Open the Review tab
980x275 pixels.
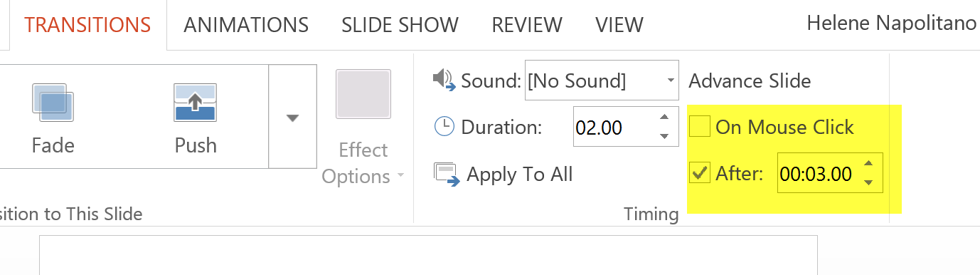coord(527,25)
